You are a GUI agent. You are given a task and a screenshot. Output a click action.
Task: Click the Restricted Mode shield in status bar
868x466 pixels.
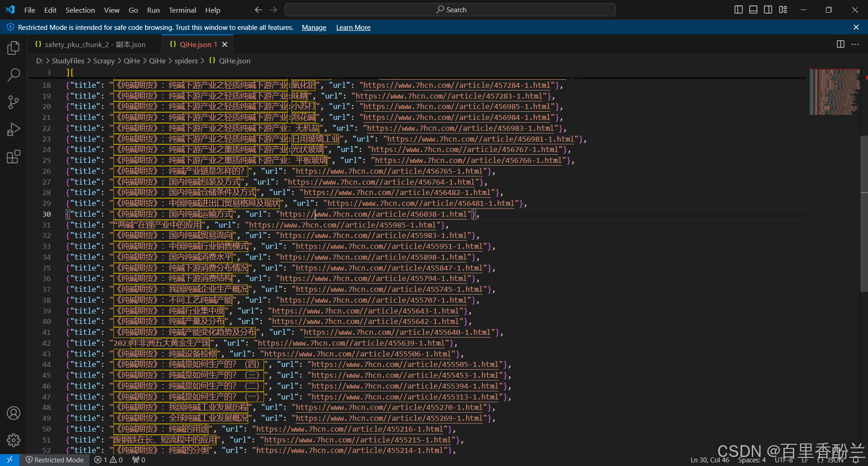click(x=55, y=460)
